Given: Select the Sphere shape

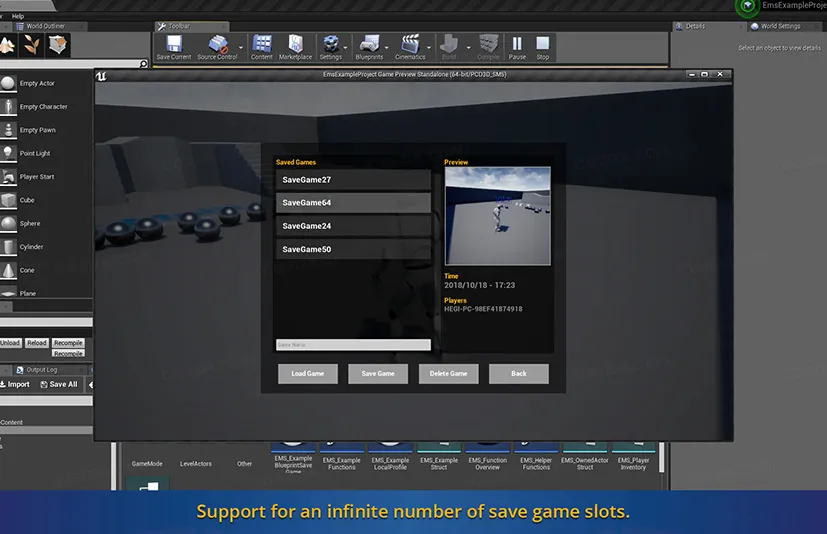Looking at the screenshot, I should point(46,223).
